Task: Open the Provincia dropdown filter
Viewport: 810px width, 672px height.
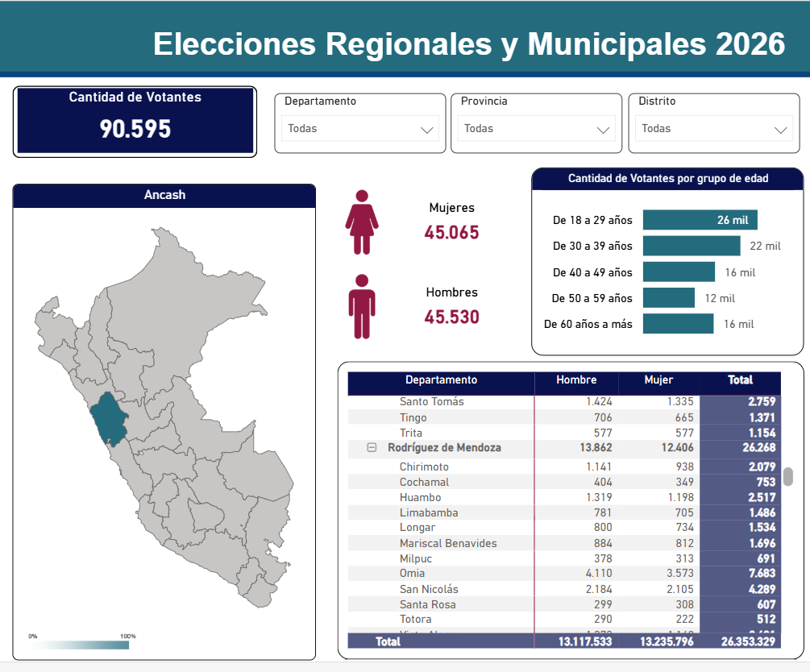Action: click(x=536, y=129)
